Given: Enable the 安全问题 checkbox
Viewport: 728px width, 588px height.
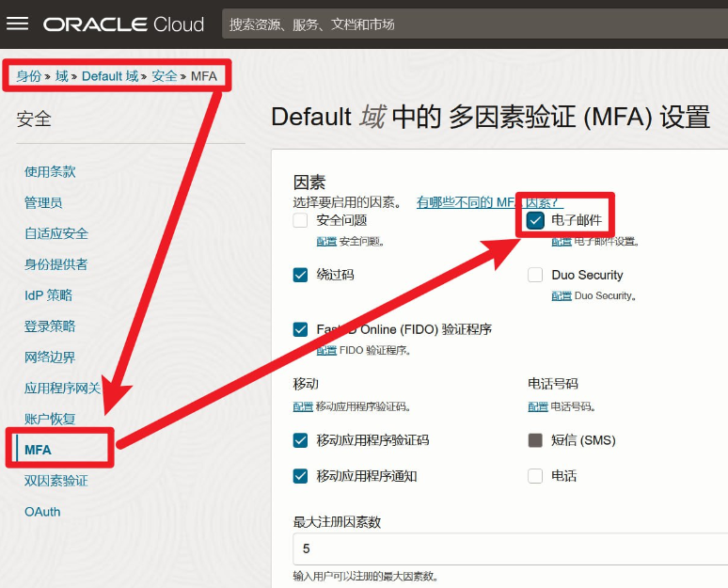Looking at the screenshot, I should [x=301, y=220].
